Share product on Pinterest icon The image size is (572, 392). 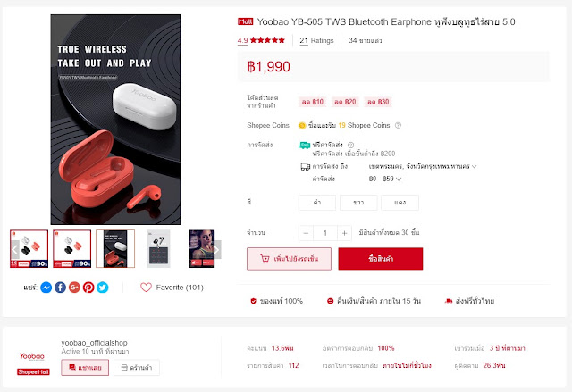point(88,288)
